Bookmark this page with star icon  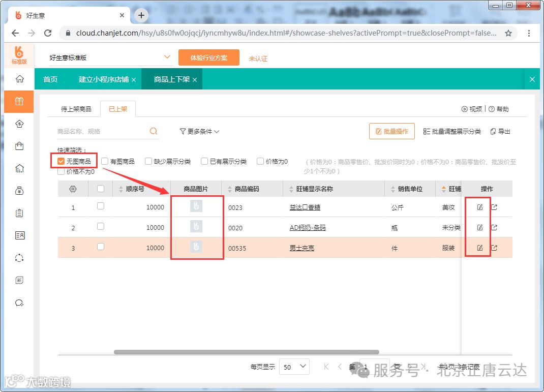point(508,33)
